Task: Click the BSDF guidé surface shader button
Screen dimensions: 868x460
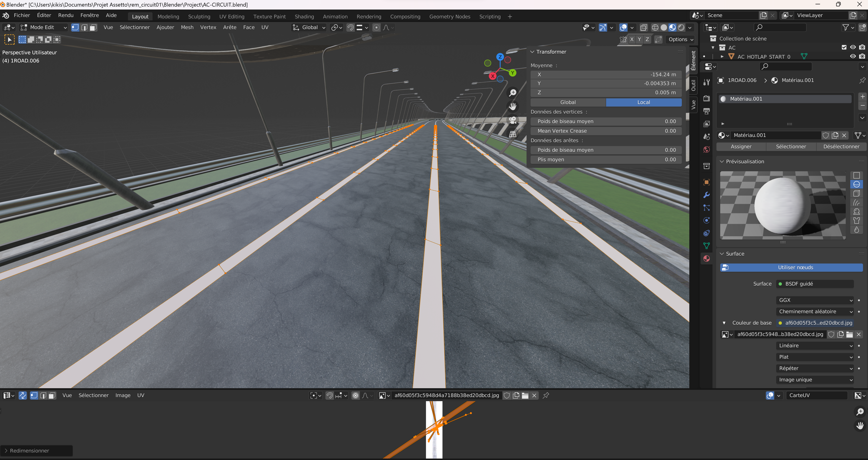Action: tap(815, 284)
